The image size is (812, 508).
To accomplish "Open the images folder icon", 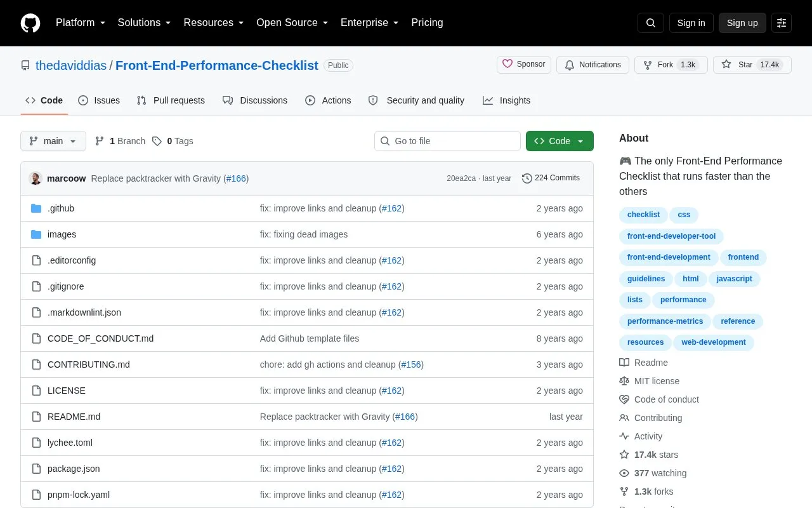I will [36, 234].
